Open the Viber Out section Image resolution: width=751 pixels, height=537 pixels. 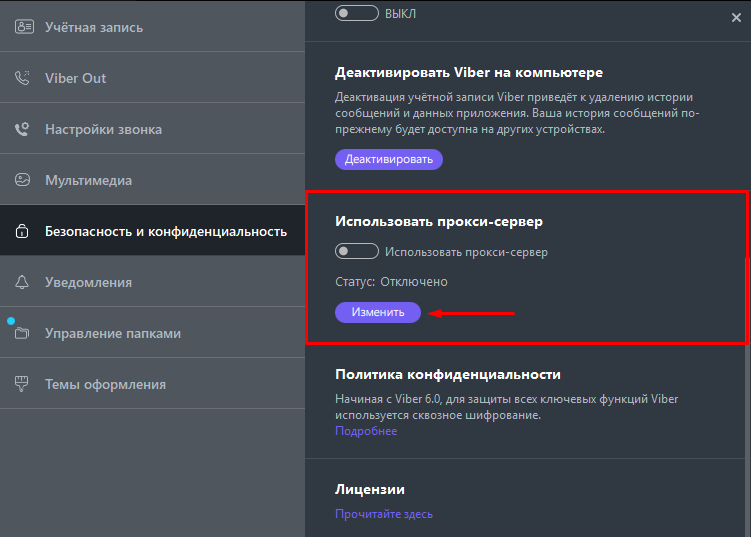click(152, 78)
